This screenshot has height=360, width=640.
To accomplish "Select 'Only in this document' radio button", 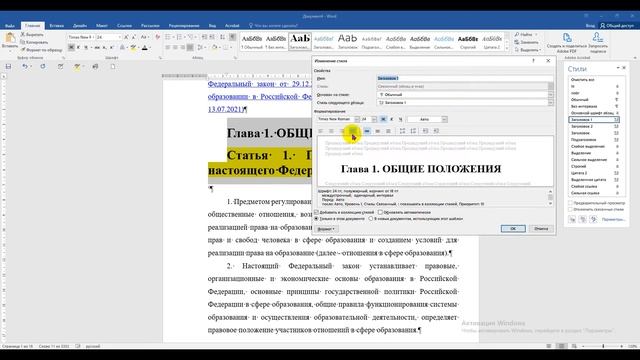I will pyautogui.click(x=317, y=219).
